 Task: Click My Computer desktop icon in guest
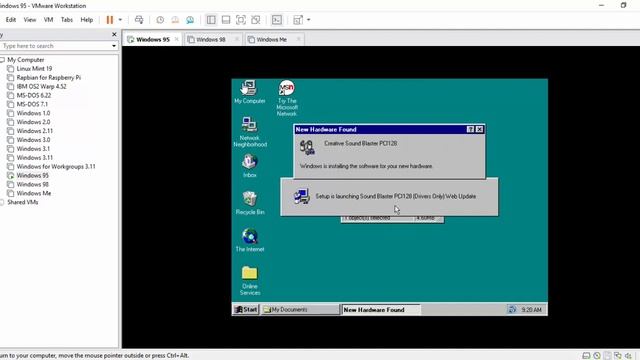249,92
